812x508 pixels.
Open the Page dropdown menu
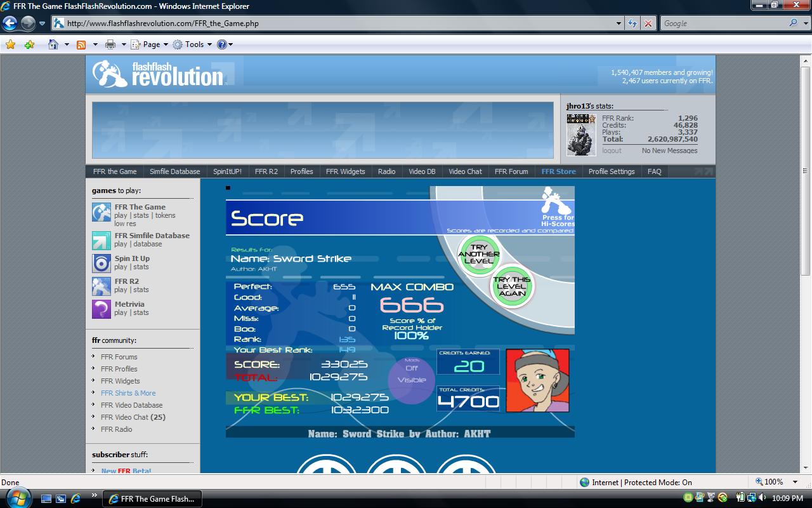pos(150,44)
